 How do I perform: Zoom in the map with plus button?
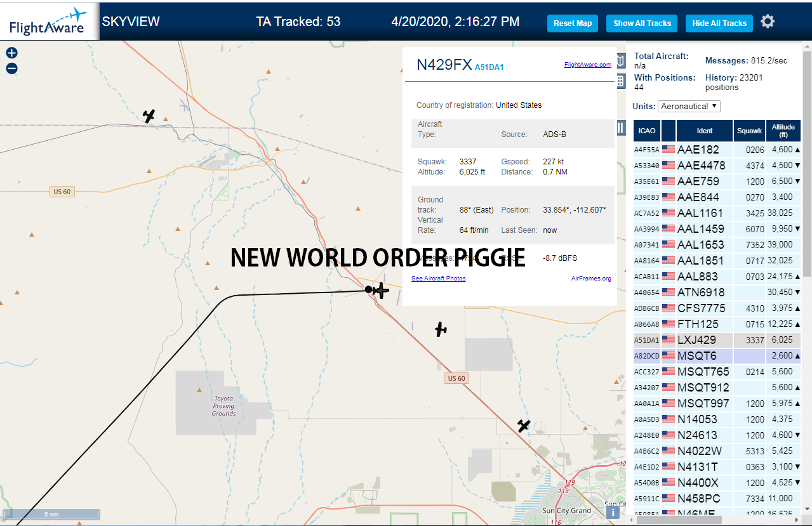11,53
